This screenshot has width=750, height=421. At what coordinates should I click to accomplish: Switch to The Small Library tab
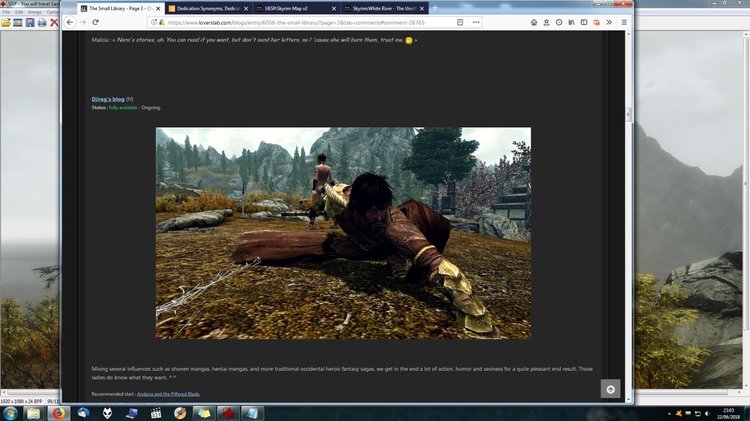click(x=121, y=9)
